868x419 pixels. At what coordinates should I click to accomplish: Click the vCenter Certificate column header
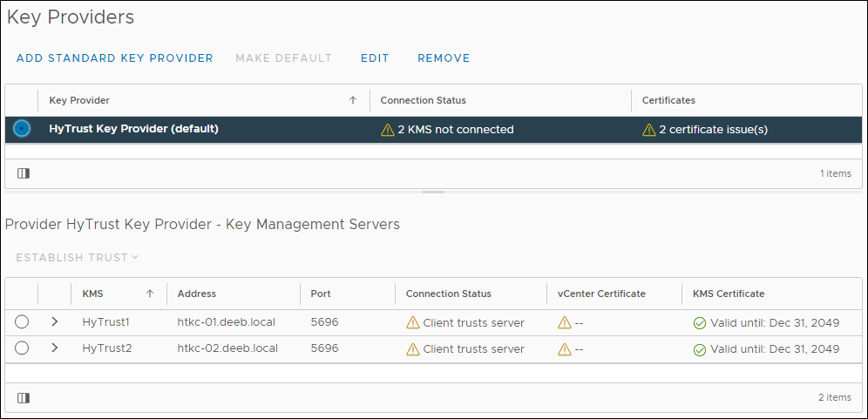(601, 294)
